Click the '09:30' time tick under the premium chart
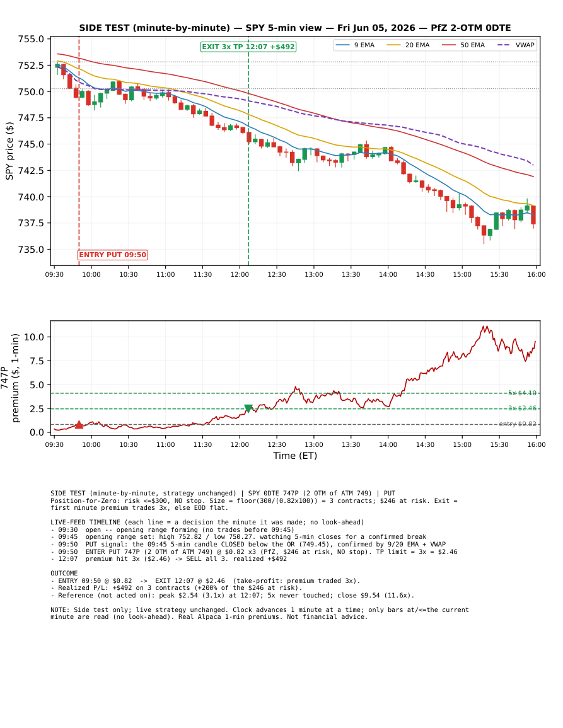The height and width of the screenshot is (728, 563). click(54, 444)
